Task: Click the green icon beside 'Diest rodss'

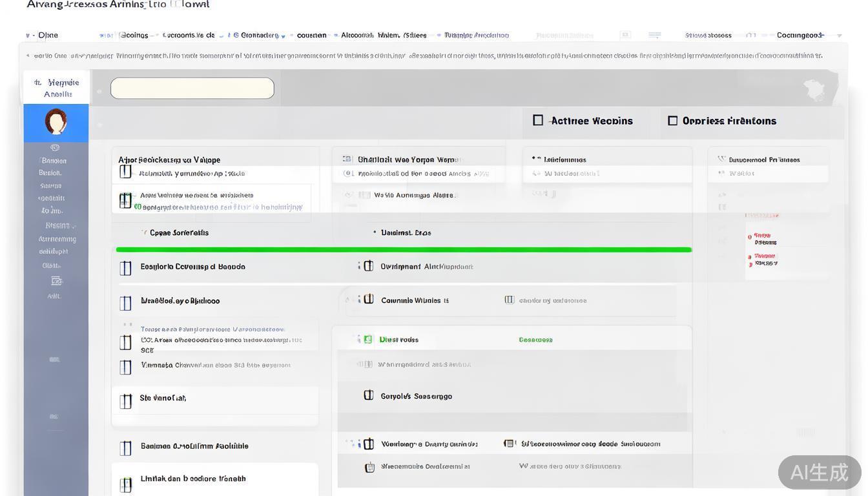Action: tap(367, 339)
